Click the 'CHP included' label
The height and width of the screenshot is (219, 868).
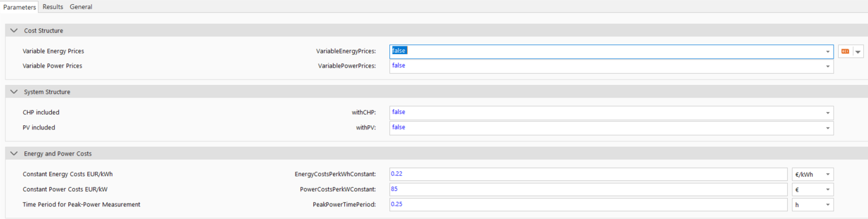coord(41,112)
